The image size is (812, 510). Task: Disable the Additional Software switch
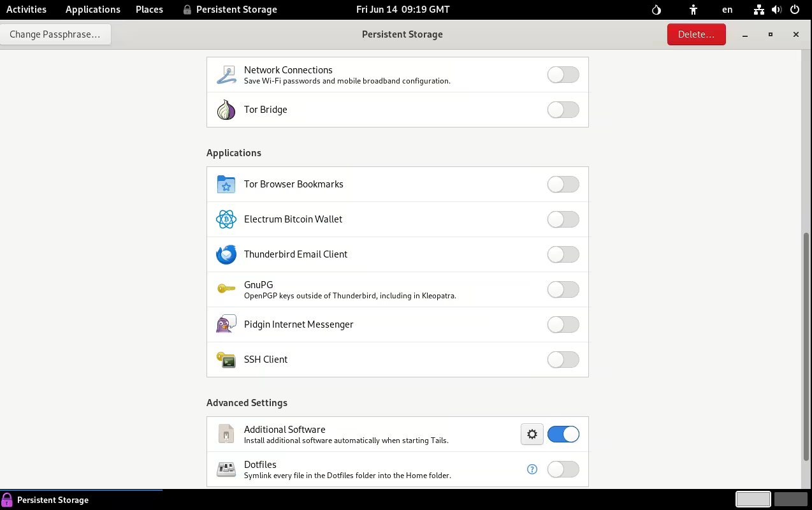pos(563,434)
